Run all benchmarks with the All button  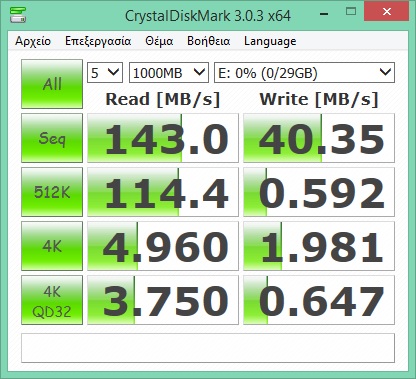pos(52,84)
